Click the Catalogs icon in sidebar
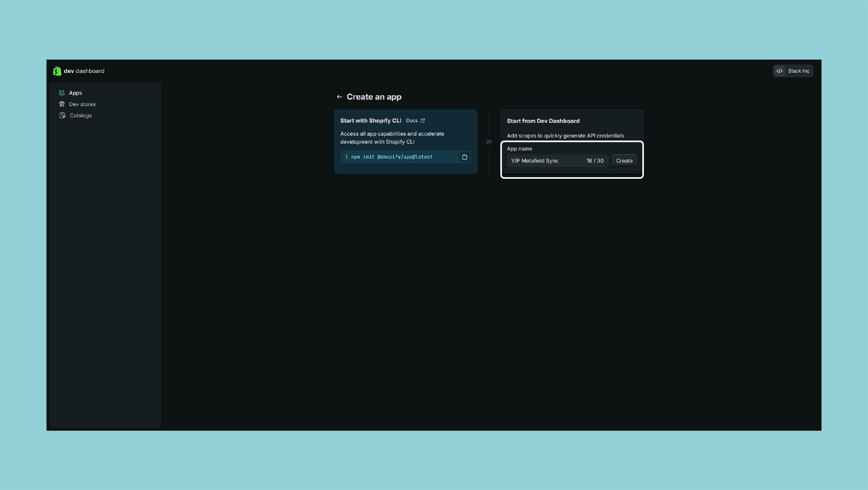 tap(62, 115)
